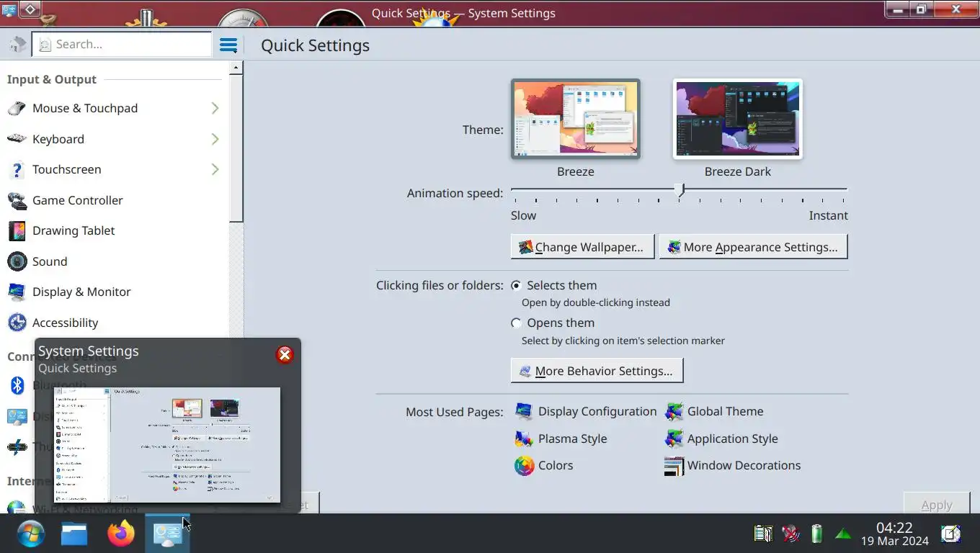Open Window Decorations from Most Used Pages
This screenshot has width=980, height=553.
coord(733,465)
